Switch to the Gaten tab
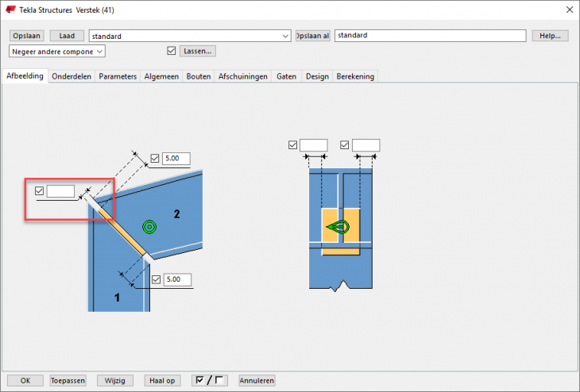Screen dimensions: 580x392 coord(286,76)
